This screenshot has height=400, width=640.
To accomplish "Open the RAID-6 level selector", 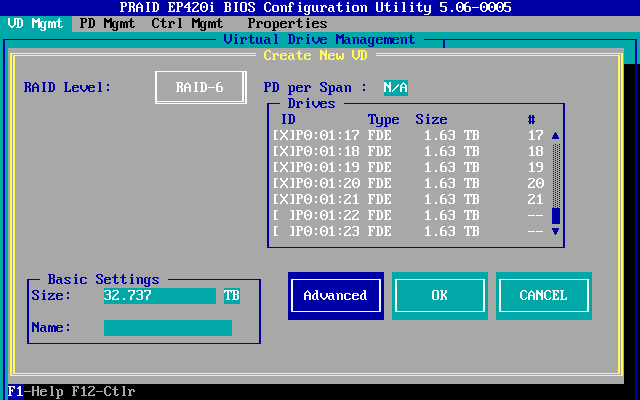I will (200, 87).
